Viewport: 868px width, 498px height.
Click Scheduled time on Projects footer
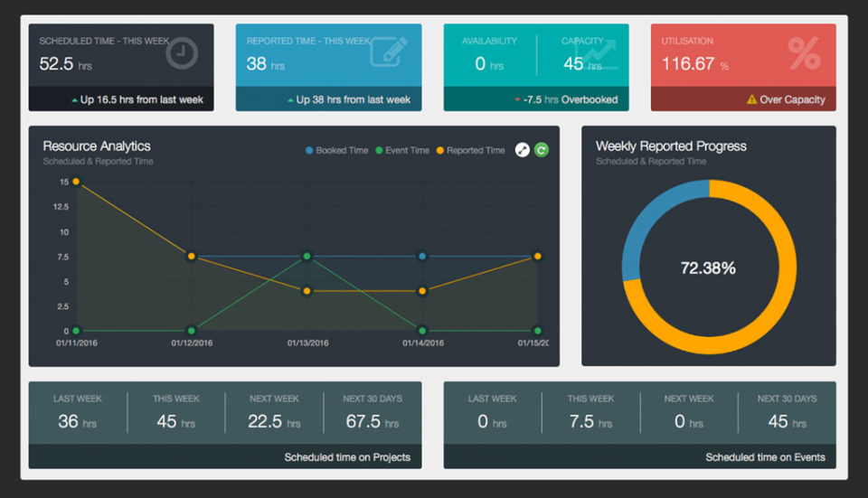pyautogui.click(x=347, y=457)
